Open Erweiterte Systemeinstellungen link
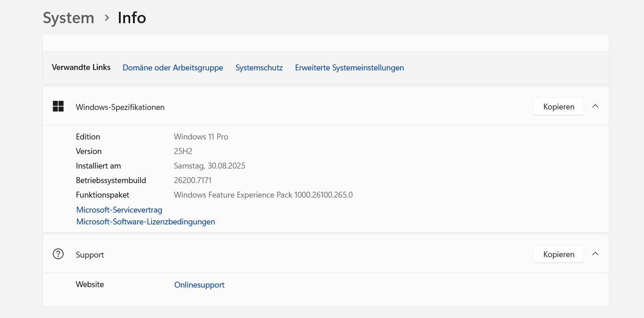Image resolution: width=644 pixels, height=318 pixels. pos(349,68)
